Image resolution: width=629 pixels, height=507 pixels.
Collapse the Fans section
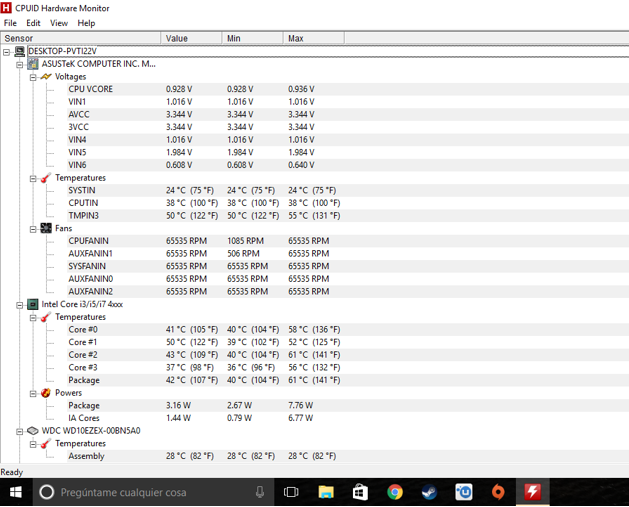tap(33, 229)
